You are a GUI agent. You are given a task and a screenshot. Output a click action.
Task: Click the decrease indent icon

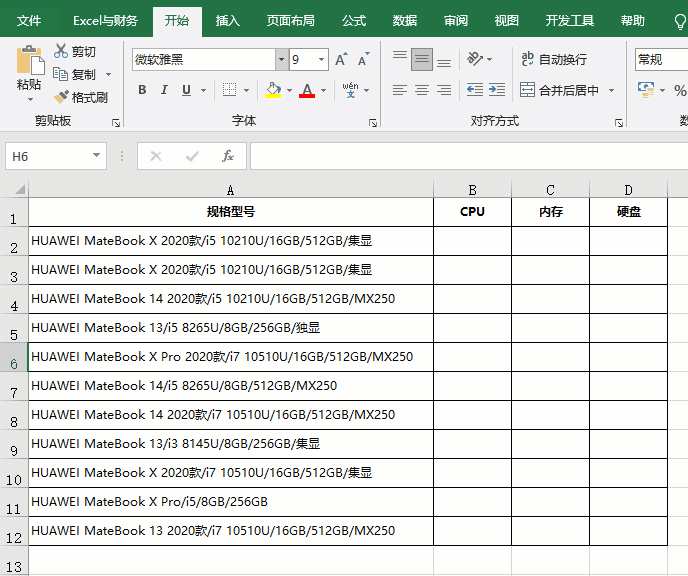[475, 90]
